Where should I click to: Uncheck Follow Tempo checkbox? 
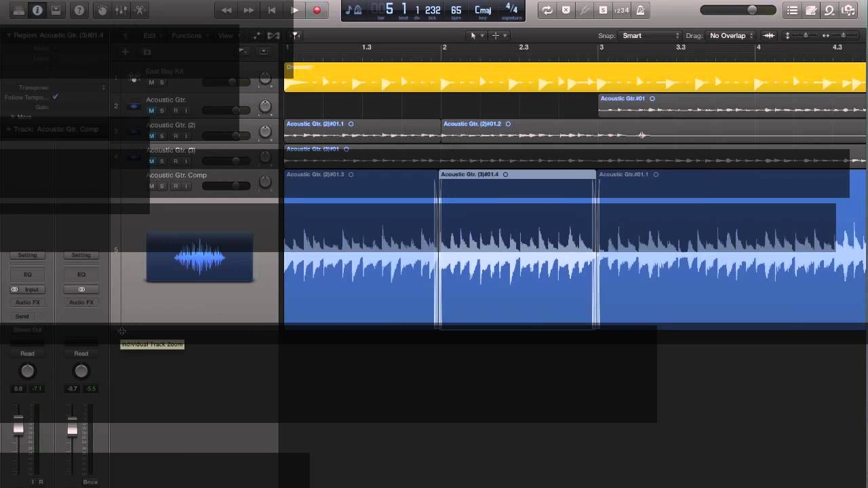tap(55, 97)
